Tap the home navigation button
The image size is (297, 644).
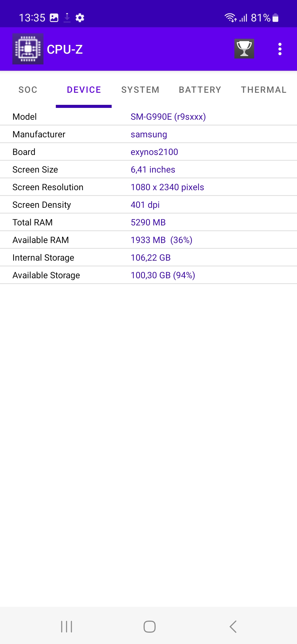point(149,627)
